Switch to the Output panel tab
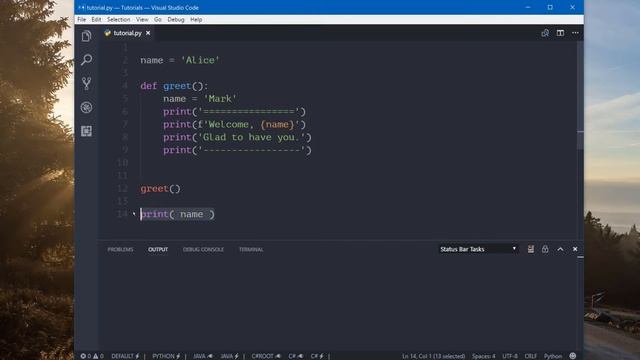640x360 pixels. 158,249
